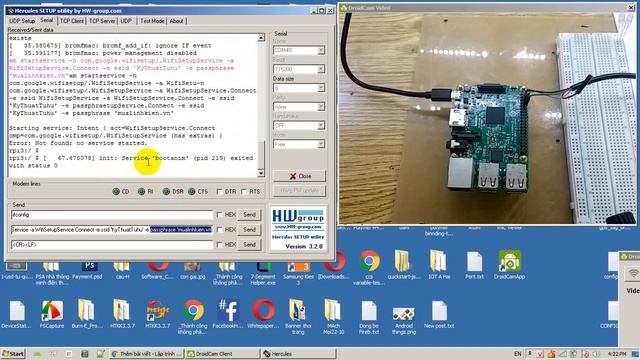This screenshot has height=360, width=640.
Task: Open the DeviceStat file on desktop
Action: point(17,314)
